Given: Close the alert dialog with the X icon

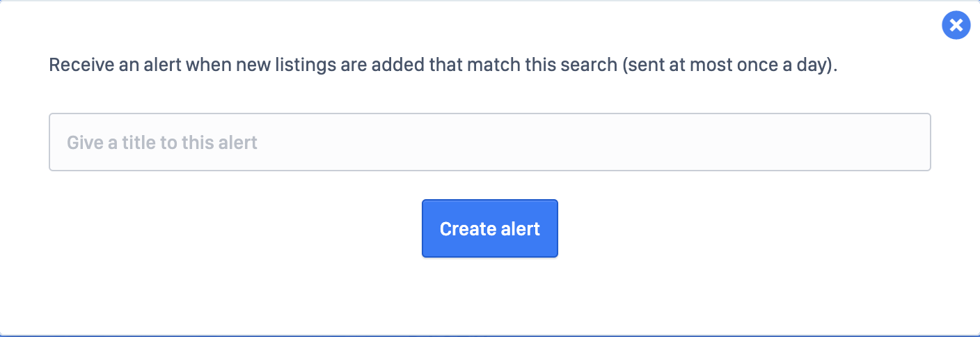Looking at the screenshot, I should [x=956, y=26].
